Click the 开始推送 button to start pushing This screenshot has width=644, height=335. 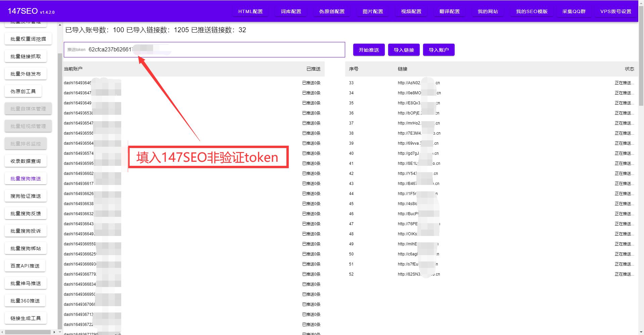coord(368,50)
